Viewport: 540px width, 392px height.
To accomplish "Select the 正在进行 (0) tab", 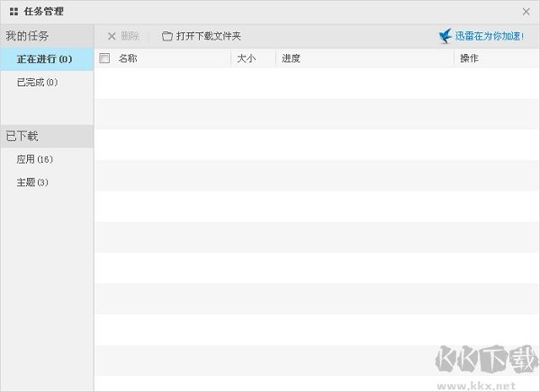I will (x=47, y=59).
